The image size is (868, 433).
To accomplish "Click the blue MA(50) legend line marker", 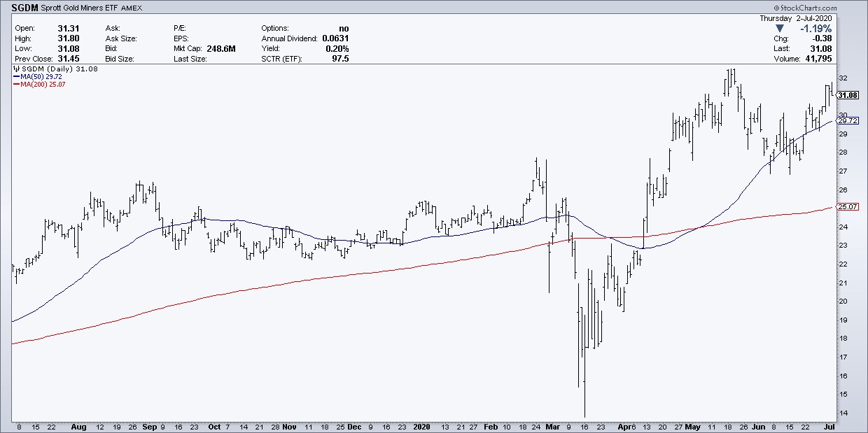I will [x=18, y=77].
